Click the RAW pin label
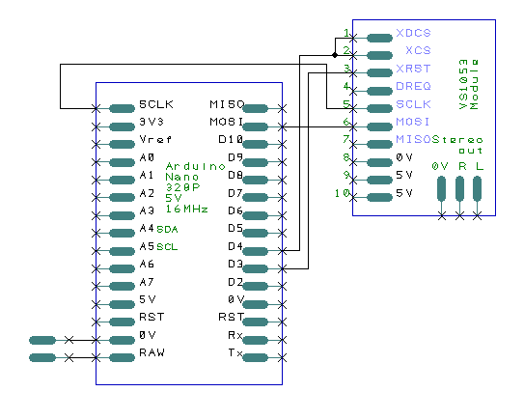The image size is (524, 420). coord(152,352)
